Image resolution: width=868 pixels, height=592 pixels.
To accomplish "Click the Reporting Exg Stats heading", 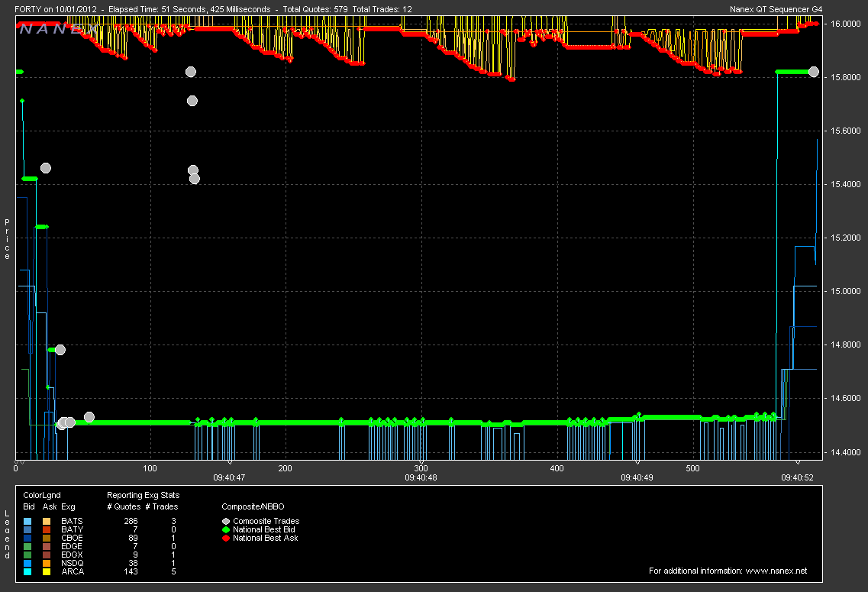I will tap(143, 495).
